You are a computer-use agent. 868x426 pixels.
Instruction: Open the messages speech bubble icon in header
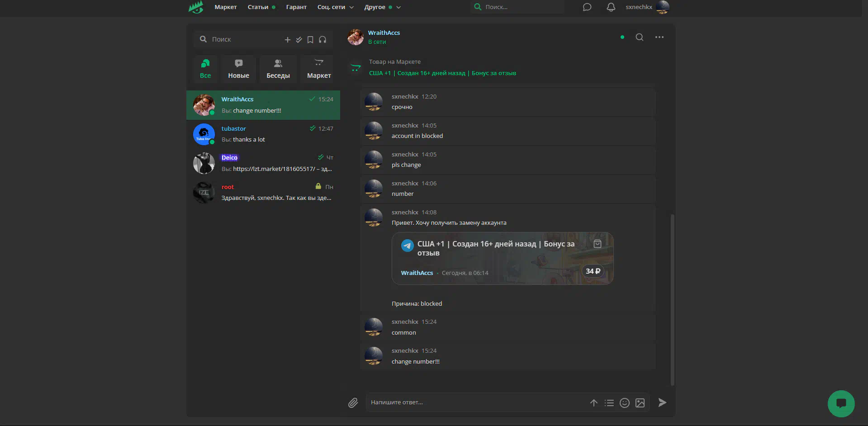(587, 7)
